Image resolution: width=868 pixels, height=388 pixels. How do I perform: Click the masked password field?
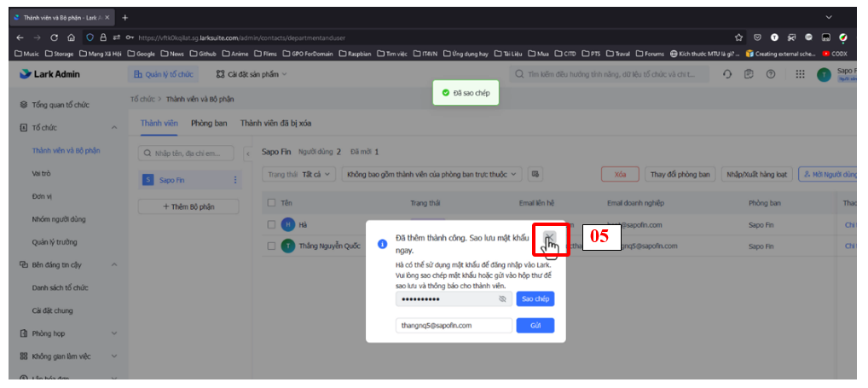coord(454,298)
